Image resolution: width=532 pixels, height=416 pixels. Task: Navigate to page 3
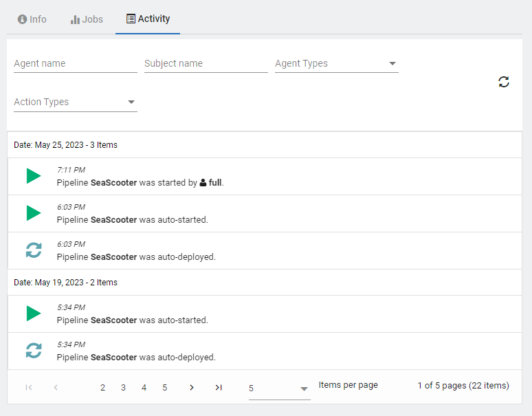(x=123, y=388)
